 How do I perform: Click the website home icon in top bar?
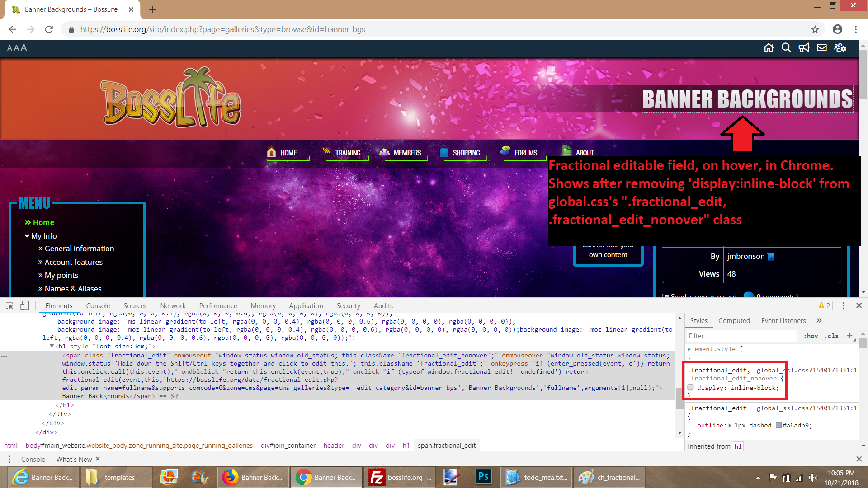[x=769, y=48]
